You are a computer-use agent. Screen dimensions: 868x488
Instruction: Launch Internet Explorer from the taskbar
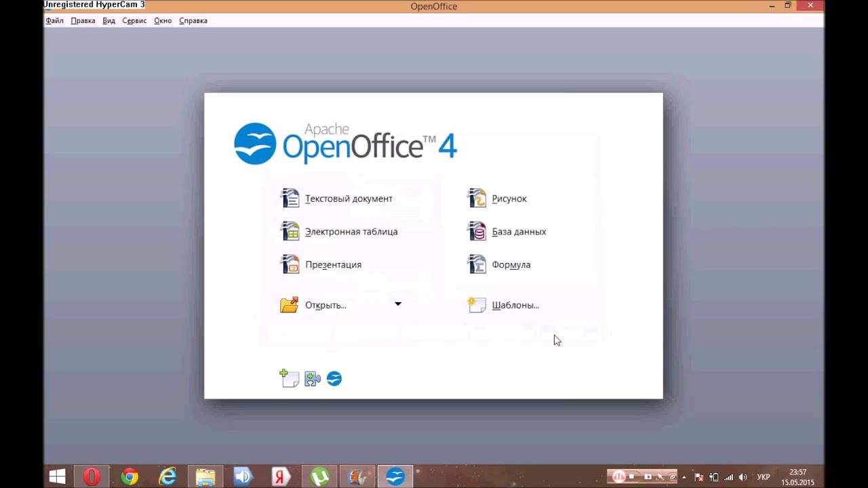click(167, 477)
